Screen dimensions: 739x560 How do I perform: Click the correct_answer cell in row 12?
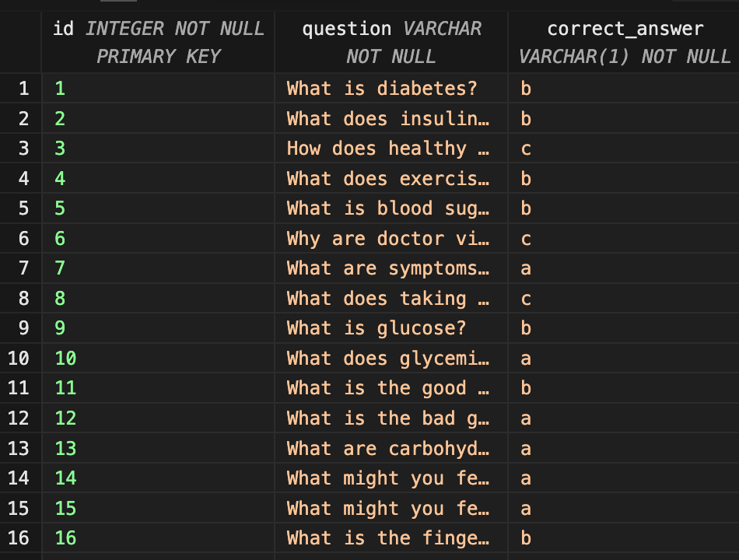click(x=624, y=418)
